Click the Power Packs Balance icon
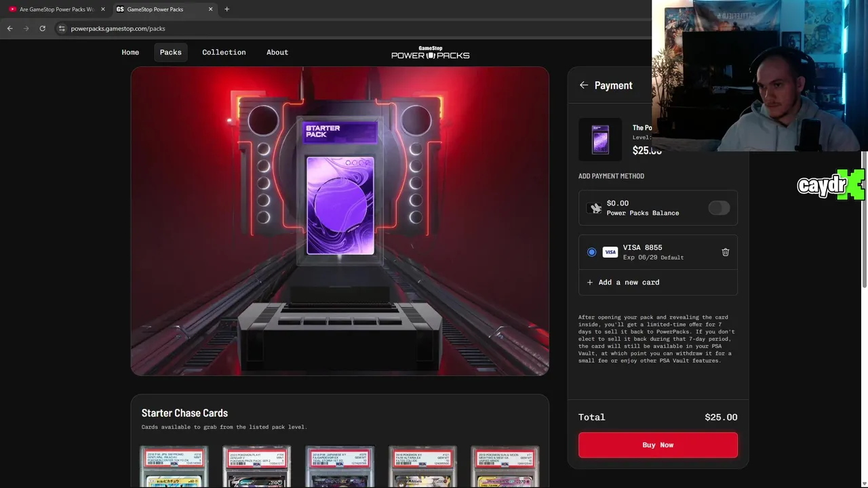Image resolution: width=868 pixels, height=488 pixels. pyautogui.click(x=595, y=208)
